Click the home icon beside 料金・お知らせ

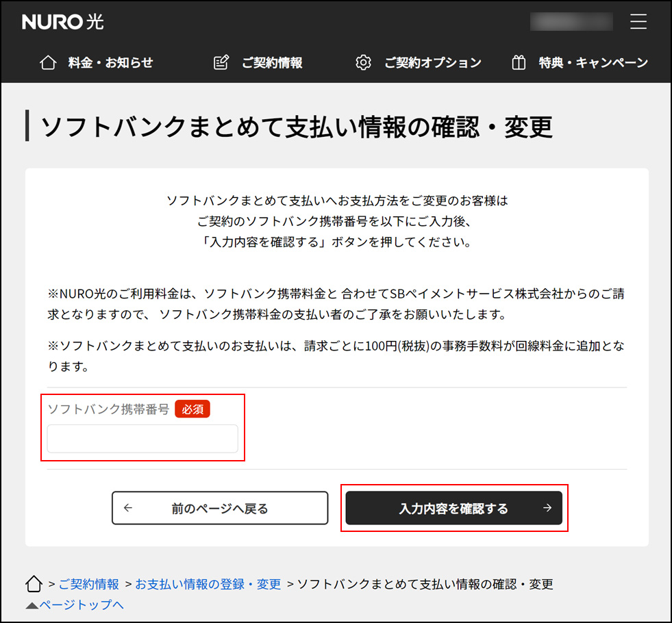[x=48, y=62]
